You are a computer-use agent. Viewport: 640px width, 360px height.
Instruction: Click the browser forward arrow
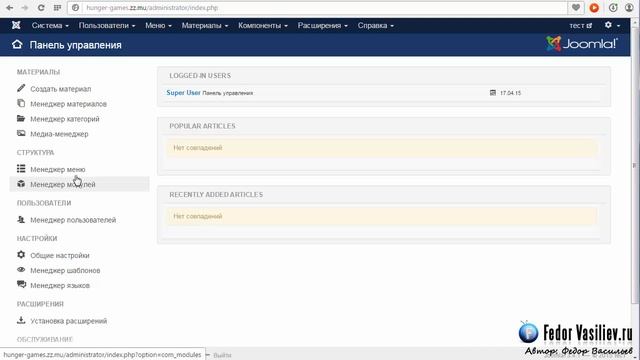25,8
